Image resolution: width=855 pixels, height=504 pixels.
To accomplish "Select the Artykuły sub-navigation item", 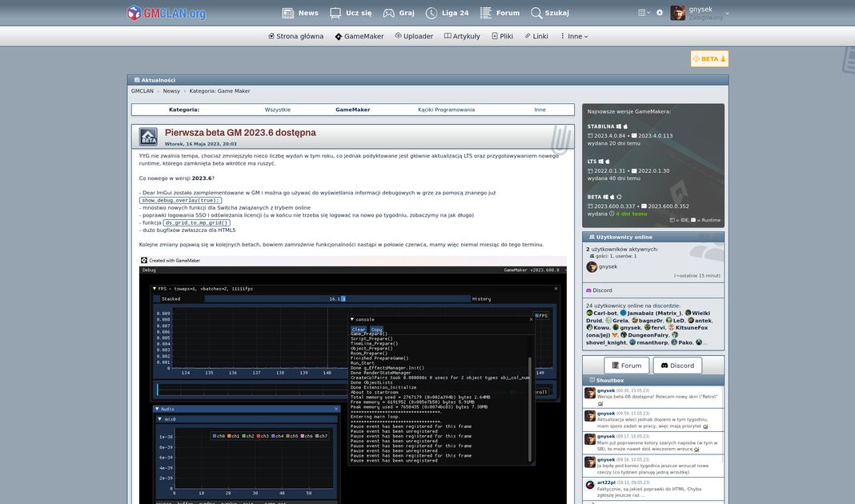I will tap(462, 37).
